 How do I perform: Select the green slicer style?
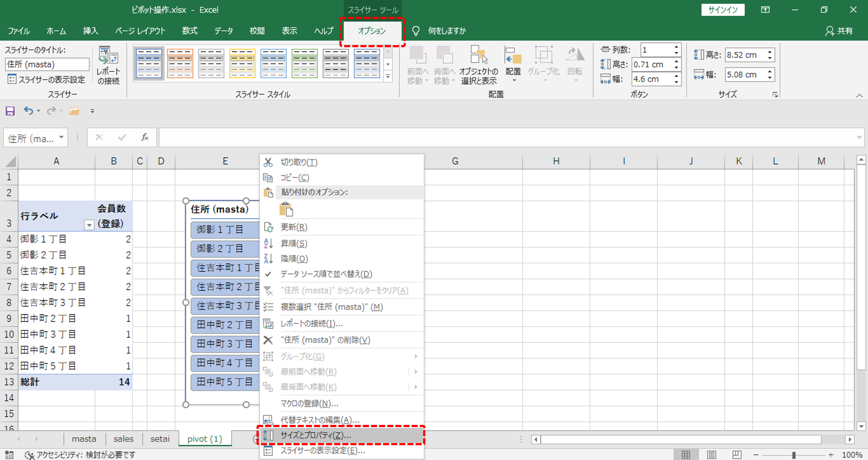(x=305, y=63)
